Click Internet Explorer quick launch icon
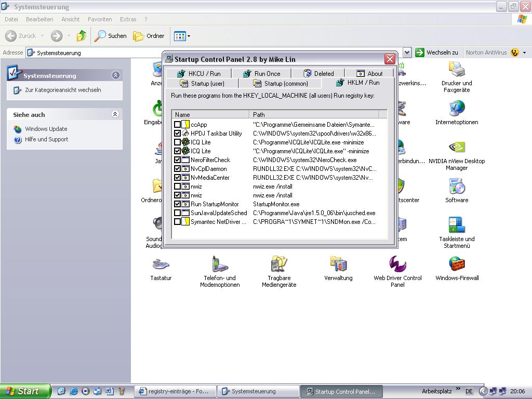This screenshot has height=399, width=532. tap(73, 391)
